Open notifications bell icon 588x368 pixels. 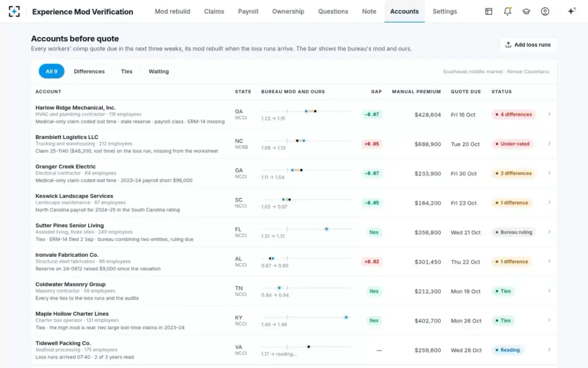[507, 11]
